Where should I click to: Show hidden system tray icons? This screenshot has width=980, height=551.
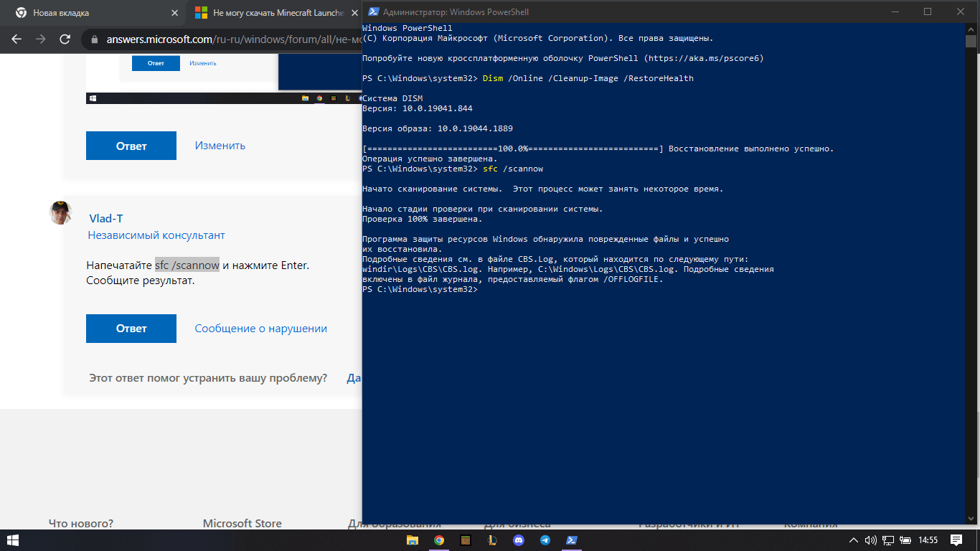pos(853,540)
